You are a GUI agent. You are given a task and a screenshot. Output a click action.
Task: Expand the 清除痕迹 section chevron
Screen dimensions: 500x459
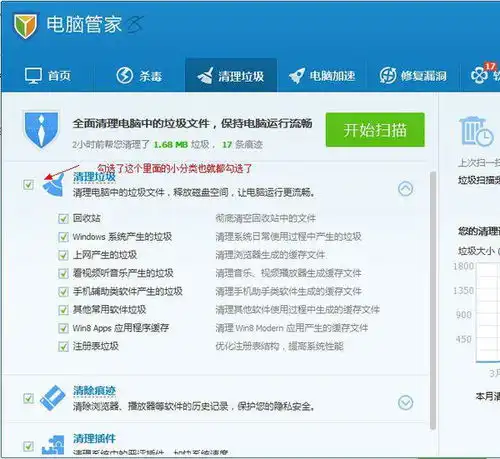[x=405, y=403]
